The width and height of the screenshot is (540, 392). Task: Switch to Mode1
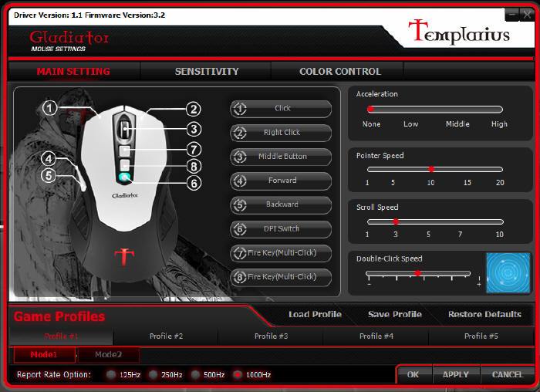pyautogui.click(x=45, y=355)
